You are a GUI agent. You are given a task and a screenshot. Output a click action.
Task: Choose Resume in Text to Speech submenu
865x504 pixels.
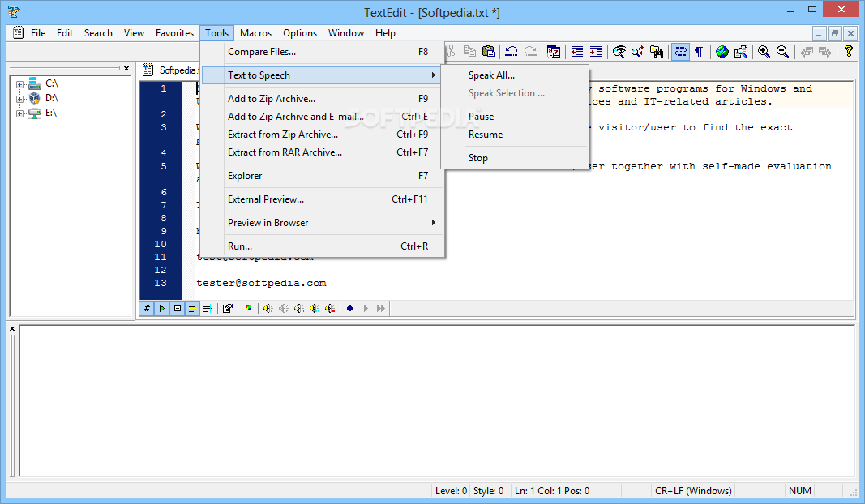click(x=515, y=134)
